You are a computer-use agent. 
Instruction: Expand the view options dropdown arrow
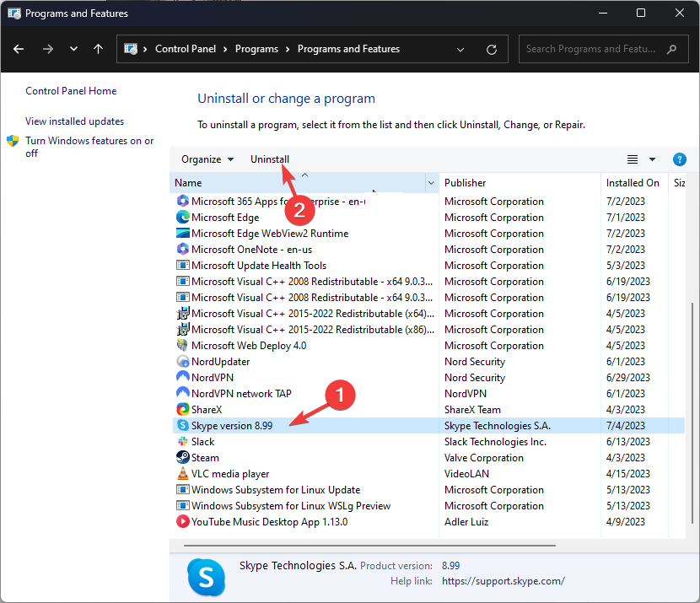(652, 159)
